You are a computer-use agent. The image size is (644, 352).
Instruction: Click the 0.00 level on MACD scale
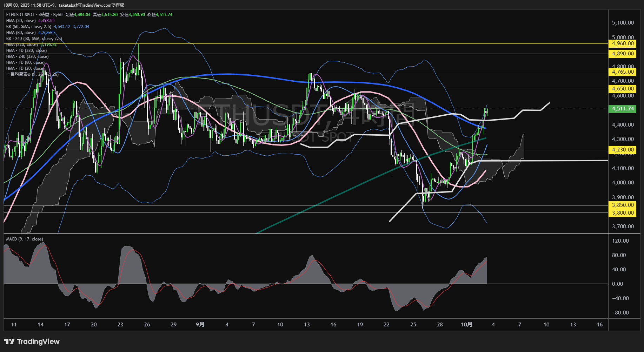617,284
